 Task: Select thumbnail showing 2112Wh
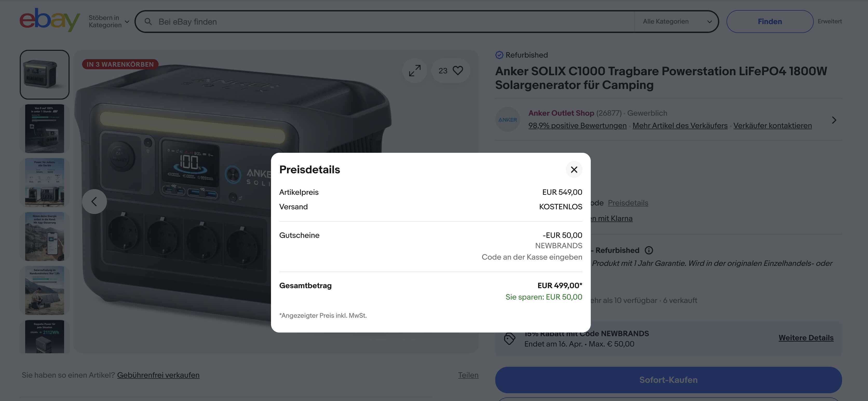tap(44, 336)
